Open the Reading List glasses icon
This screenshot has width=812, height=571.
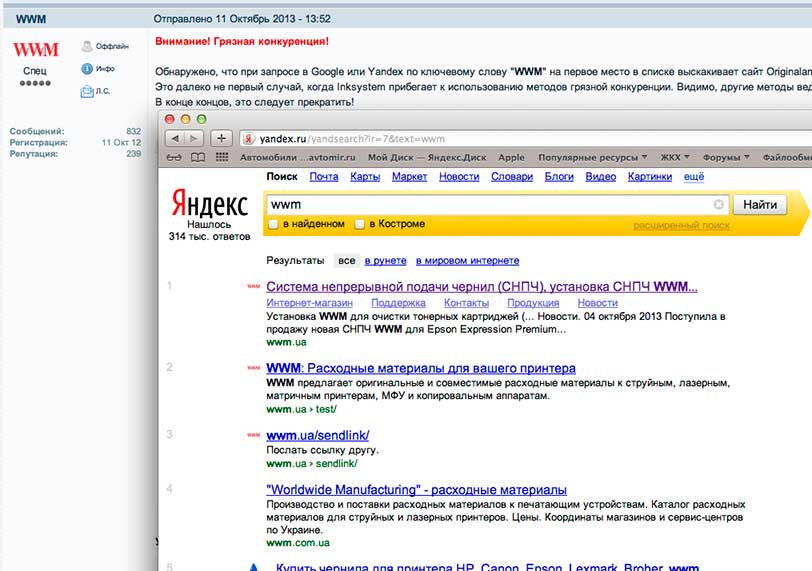click(174, 157)
